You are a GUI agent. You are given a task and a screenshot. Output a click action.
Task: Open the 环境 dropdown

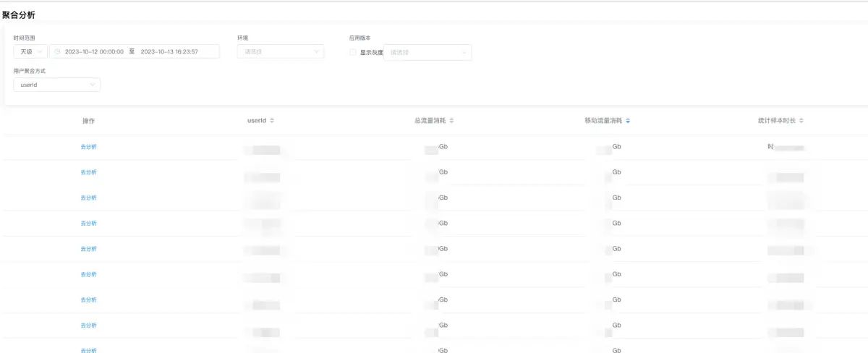(281, 52)
